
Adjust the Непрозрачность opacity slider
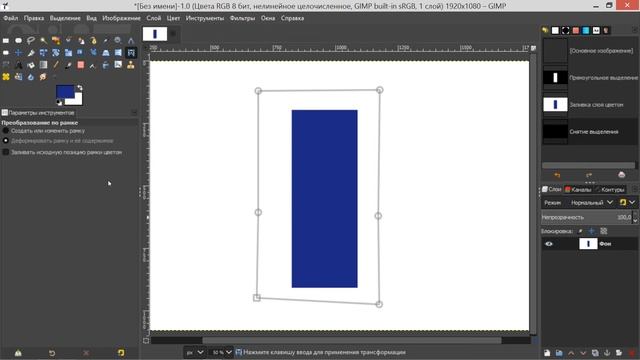coord(587,217)
